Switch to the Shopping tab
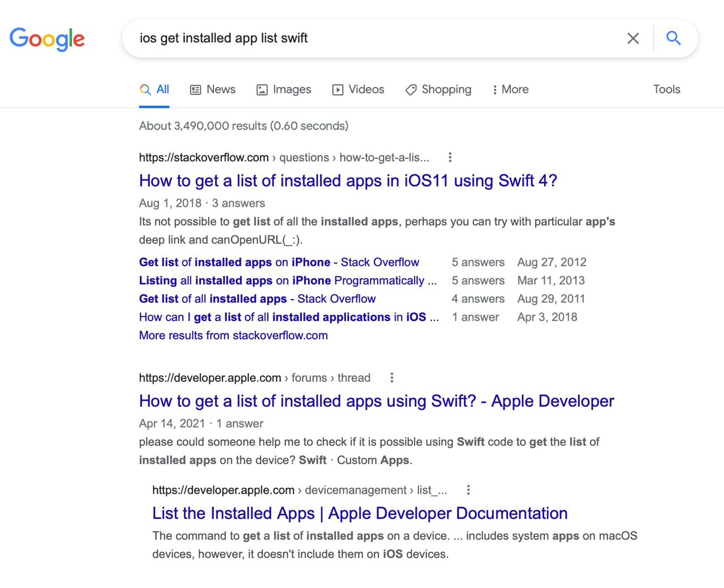Screen dimensions: 724x588 click(x=438, y=89)
